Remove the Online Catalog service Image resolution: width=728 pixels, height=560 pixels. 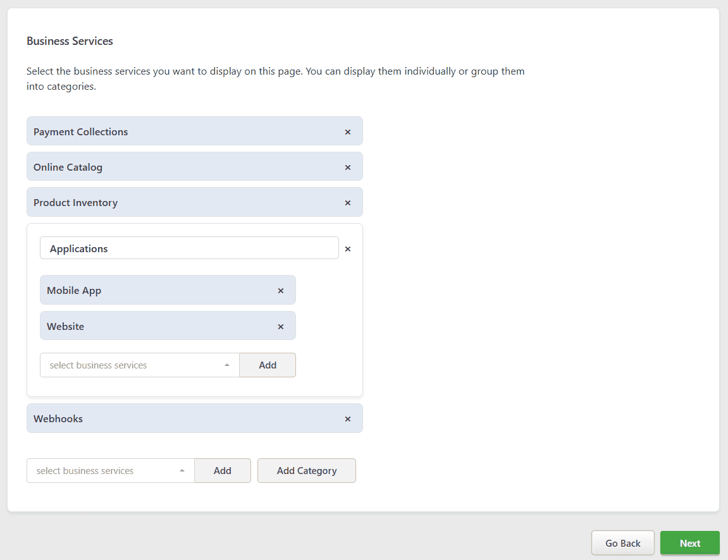pos(347,167)
